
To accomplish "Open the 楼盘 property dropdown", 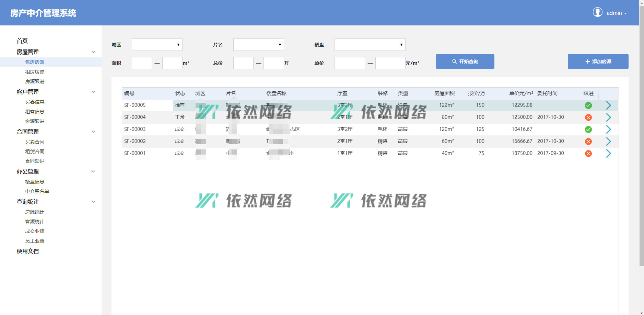I will [370, 45].
